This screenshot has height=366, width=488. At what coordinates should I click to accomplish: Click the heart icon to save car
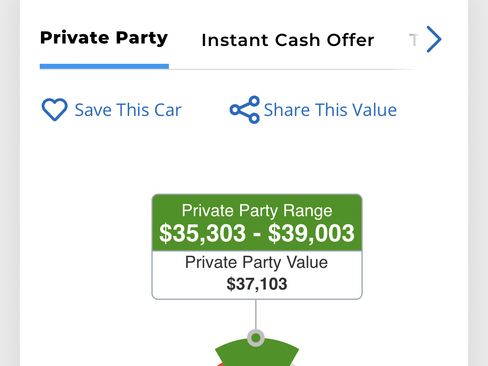[54, 109]
